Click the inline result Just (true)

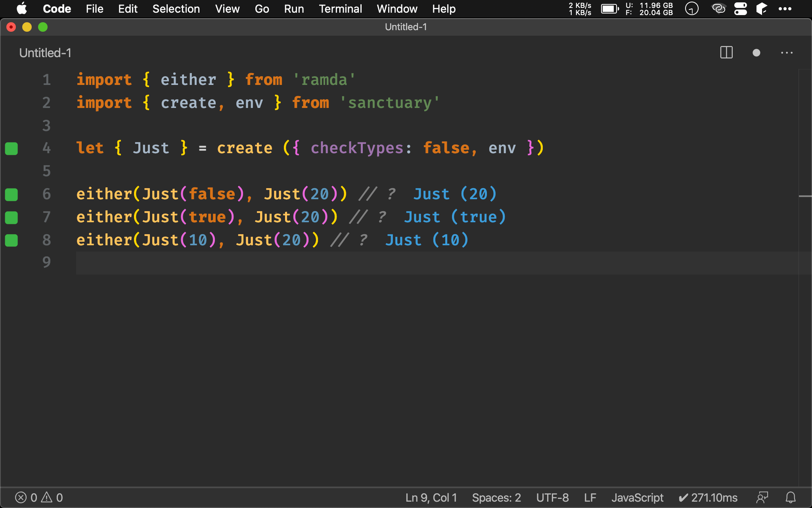coord(455,217)
